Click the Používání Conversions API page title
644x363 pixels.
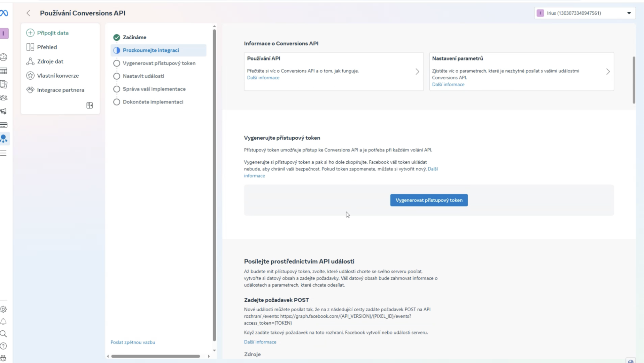pos(83,13)
